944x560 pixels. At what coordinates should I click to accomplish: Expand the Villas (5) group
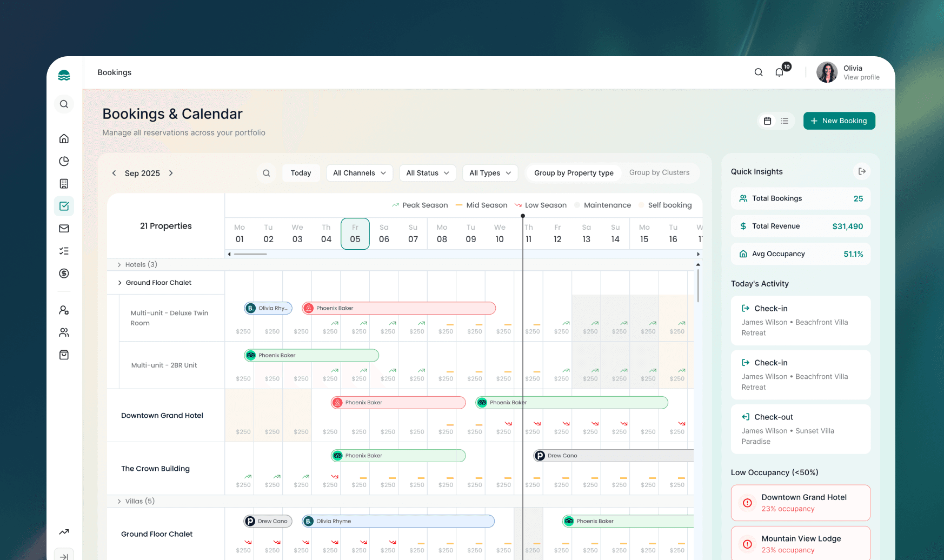[119, 502]
